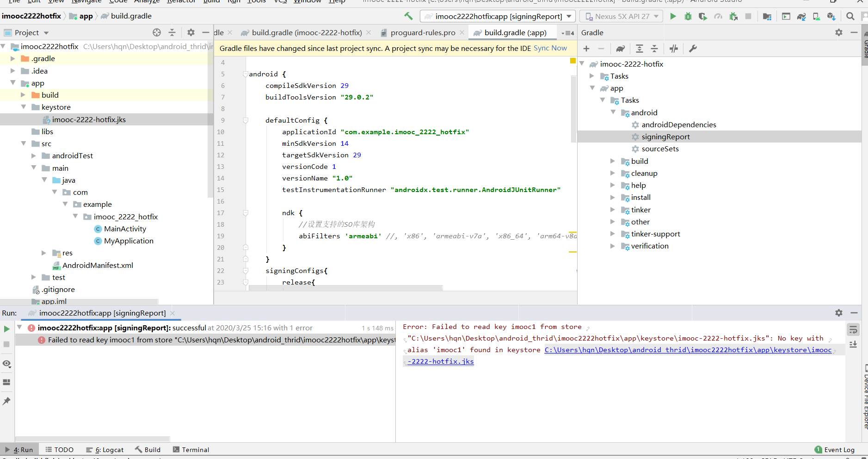
Task: Open AndroidManifest.xml in project tree
Action: point(98,265)
